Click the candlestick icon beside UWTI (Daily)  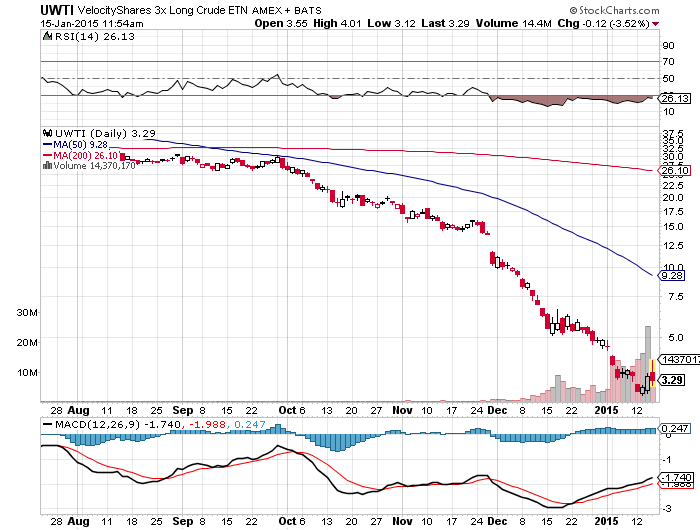pyautogui.click(x=47, y=133)
